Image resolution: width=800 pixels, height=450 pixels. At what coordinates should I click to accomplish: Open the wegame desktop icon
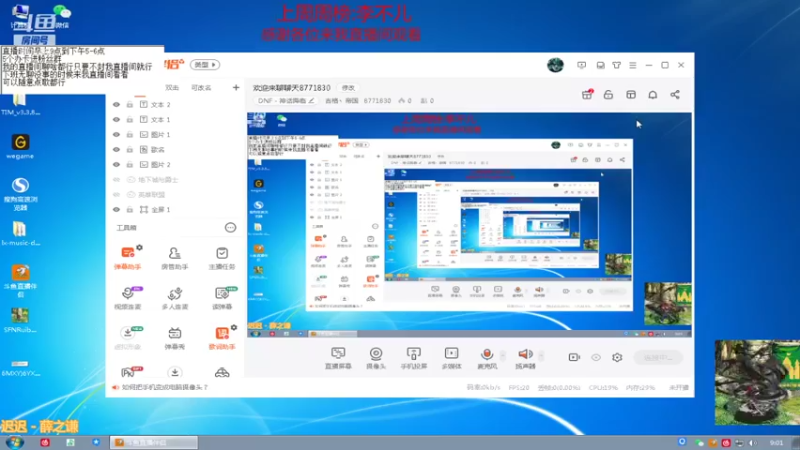click(20, 146)
